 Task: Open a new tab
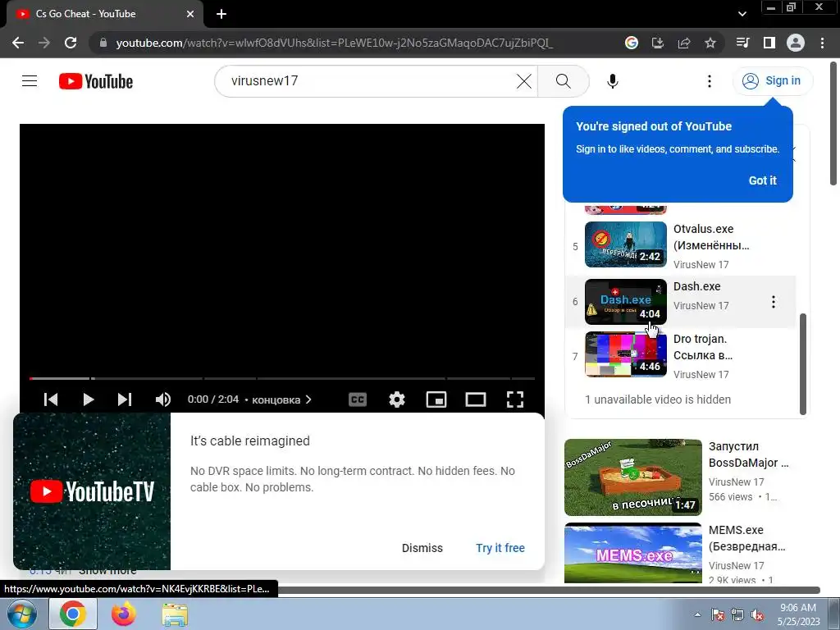221,15
